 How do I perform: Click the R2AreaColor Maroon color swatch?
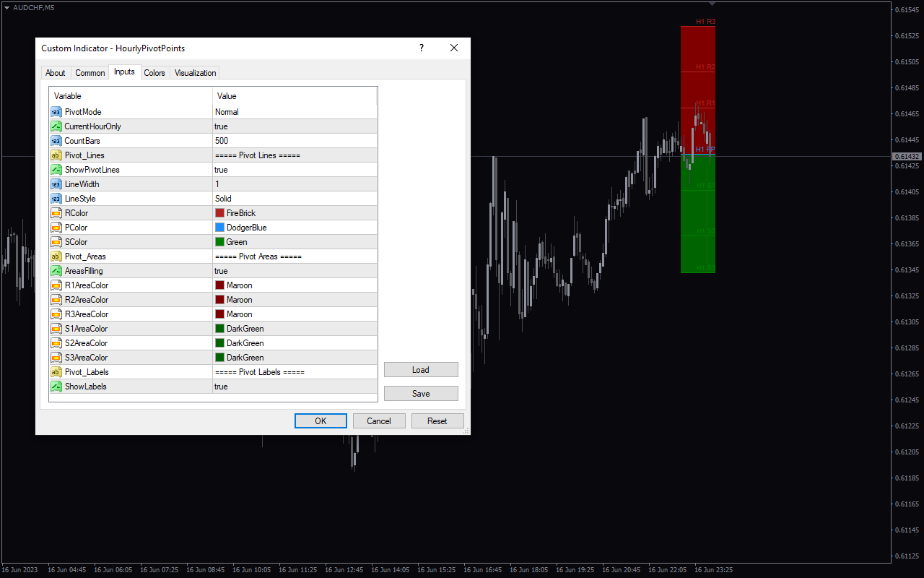(219, 300)
